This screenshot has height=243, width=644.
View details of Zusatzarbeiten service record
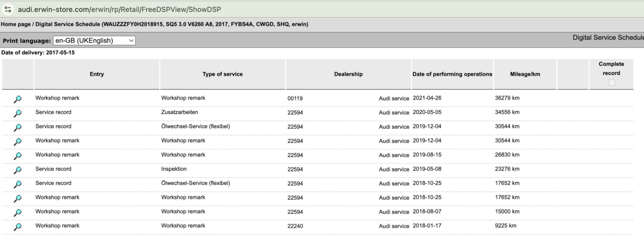point(17,113)
